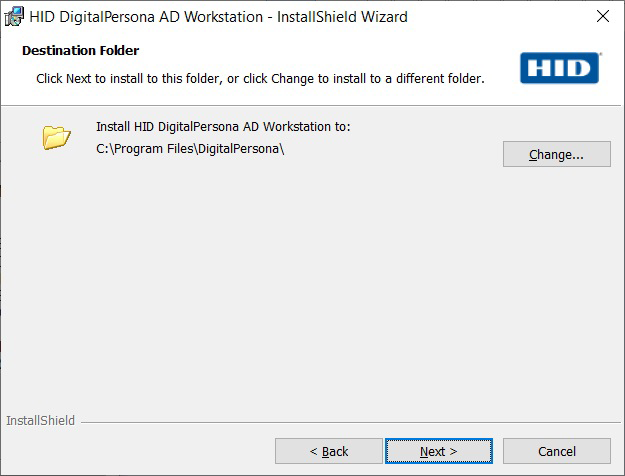The image size is (625, 476).
Task: Click the installer icon in the title bar
Action: point(15,17)
